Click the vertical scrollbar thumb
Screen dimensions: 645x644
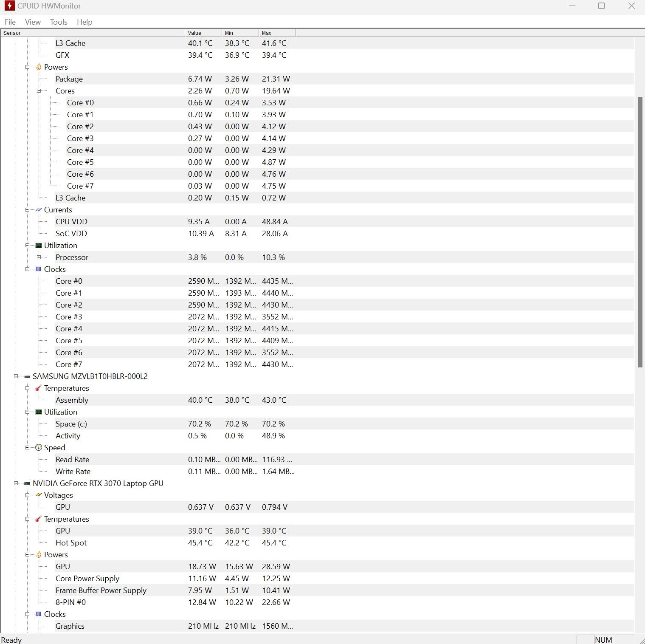pos(640,232)
